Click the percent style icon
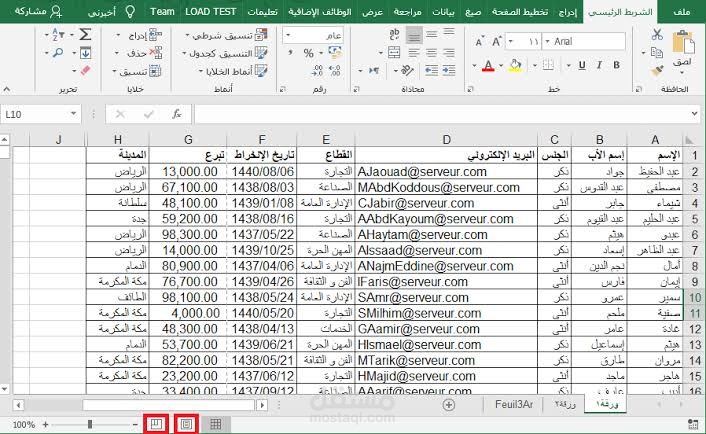Image resolution: width=706 pixels, height=434 pixels. pyautogui.click(x=308, y=53)
